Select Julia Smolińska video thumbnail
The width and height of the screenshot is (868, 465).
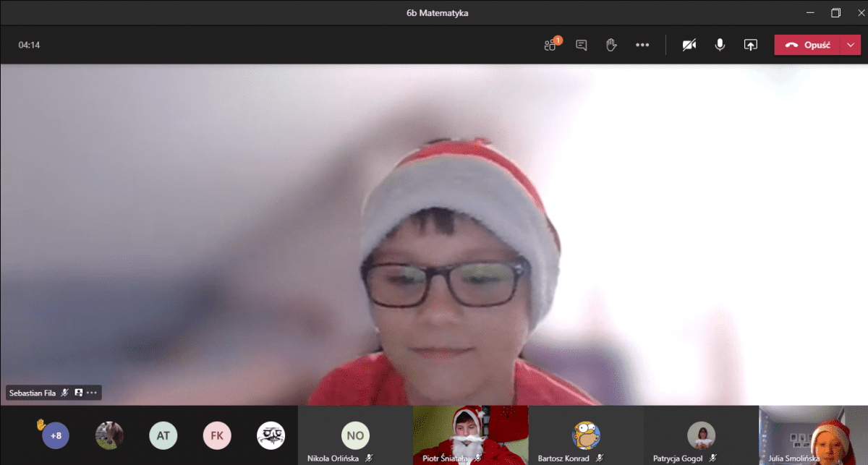(813, 434)
